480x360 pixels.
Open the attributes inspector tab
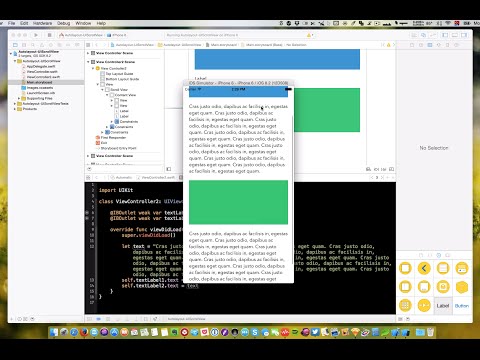pyautogui.click(x=439, y=45)
